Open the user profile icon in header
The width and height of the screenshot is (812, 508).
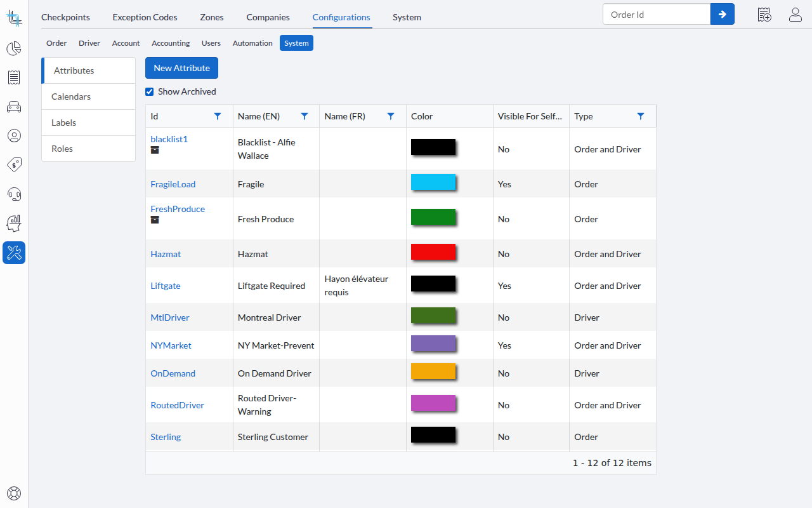coord(796,15)
